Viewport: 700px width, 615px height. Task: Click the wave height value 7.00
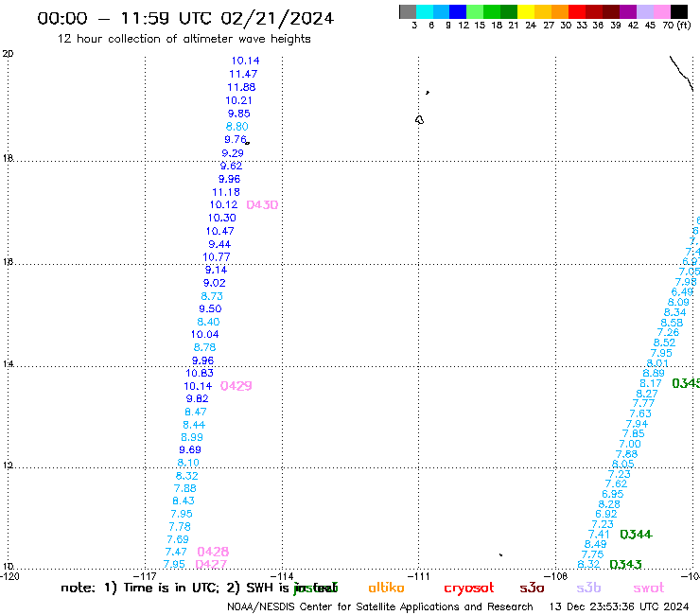pos(630,444)
